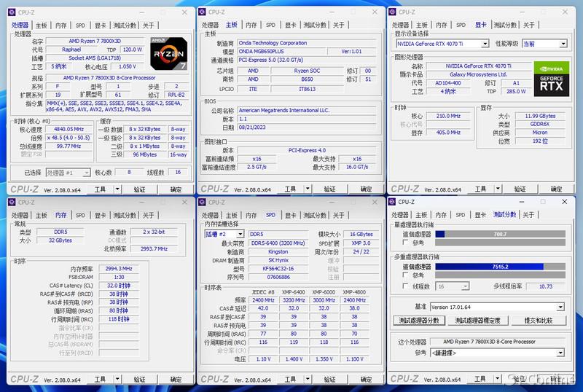Click the multi-thread score bar showing 7515.2
Image resolution: width=583 pixels, height=392 pixels.
click(500, 267)
